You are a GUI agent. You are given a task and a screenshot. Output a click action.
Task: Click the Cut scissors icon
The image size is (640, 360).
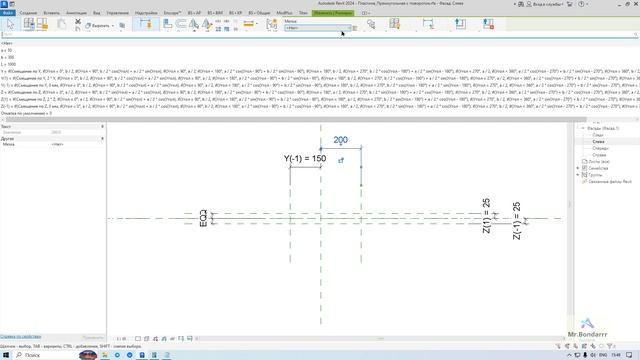coord(78,22)
